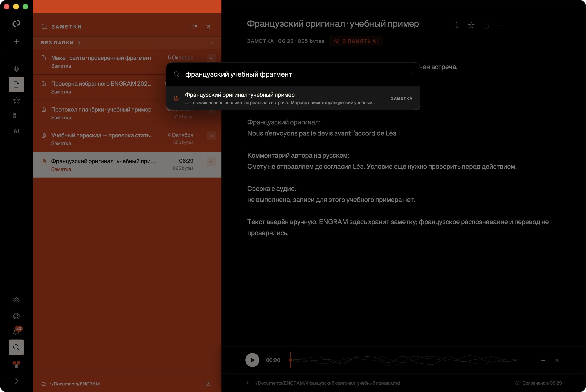Open the favorites star in sidebar
Screen dimensions: 586x392
click(16, 100)
